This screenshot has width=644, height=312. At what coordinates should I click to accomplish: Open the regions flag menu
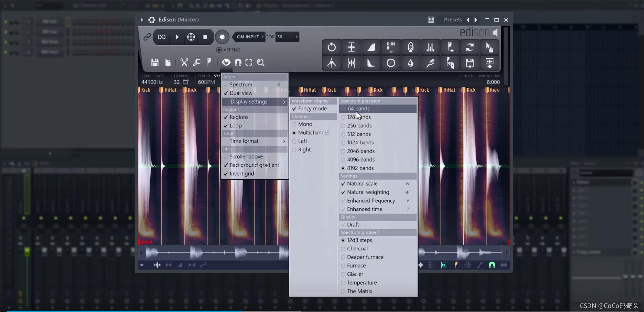(209, 62)
